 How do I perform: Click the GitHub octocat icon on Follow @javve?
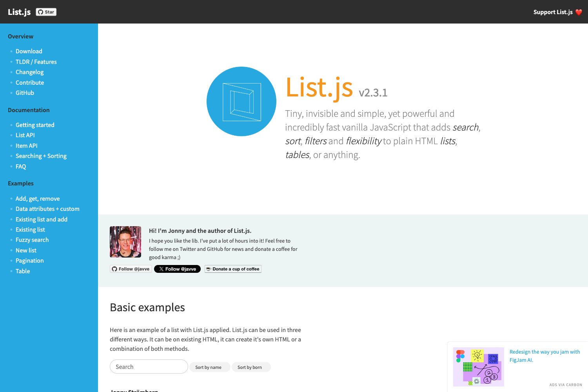(114, 269)
